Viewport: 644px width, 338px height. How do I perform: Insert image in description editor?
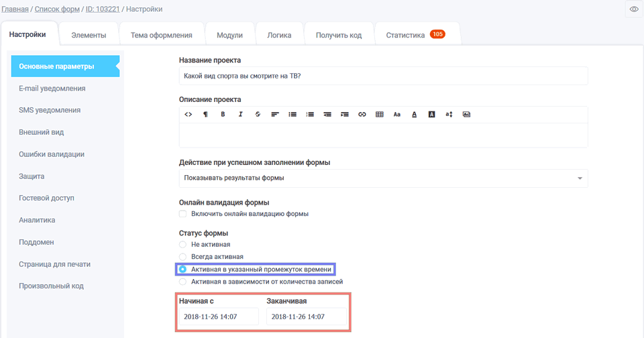466,115
